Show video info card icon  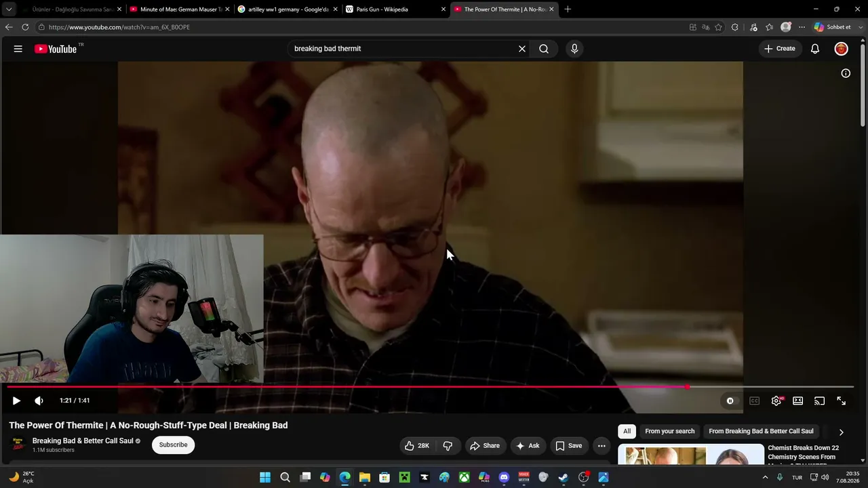(846, 73)
